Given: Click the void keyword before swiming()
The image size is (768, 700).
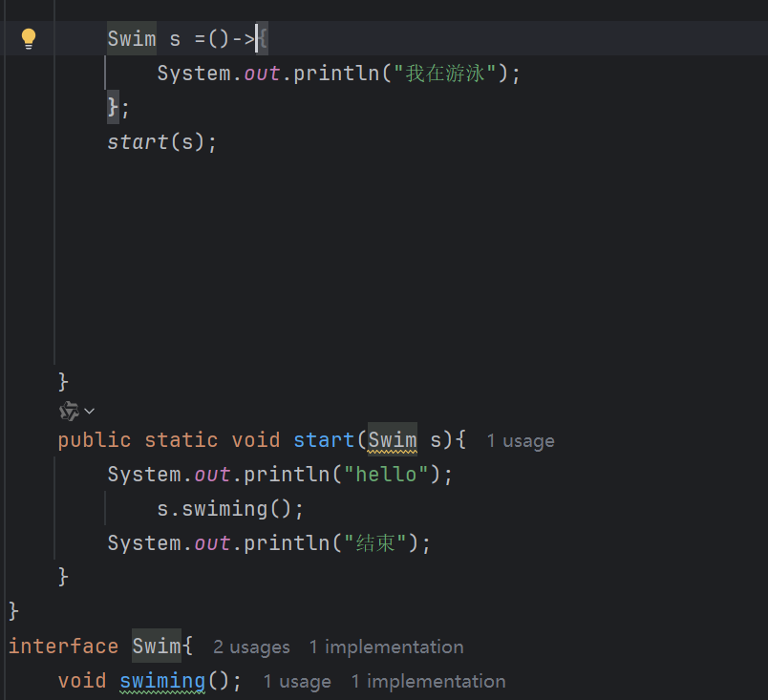Looking at the screenshot, I should (82, 680).
